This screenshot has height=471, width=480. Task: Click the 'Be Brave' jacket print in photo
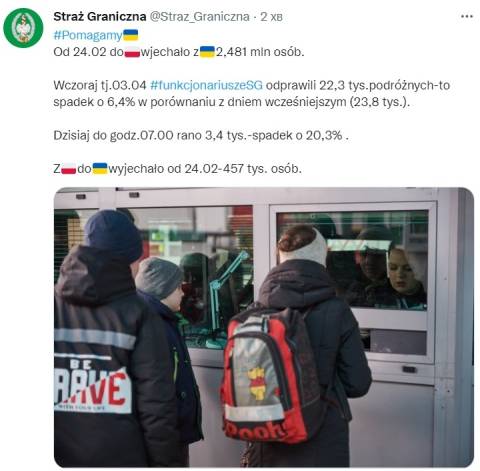coord(93,385)
